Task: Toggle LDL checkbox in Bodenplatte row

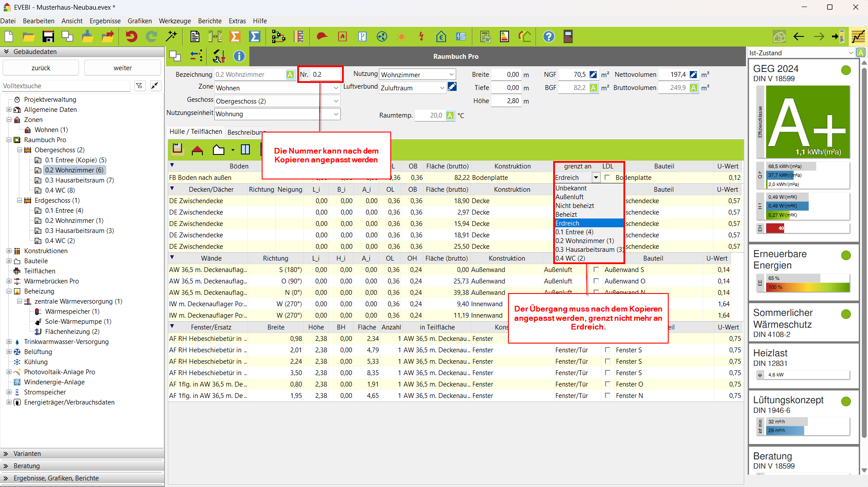Action: coord(607,177)
